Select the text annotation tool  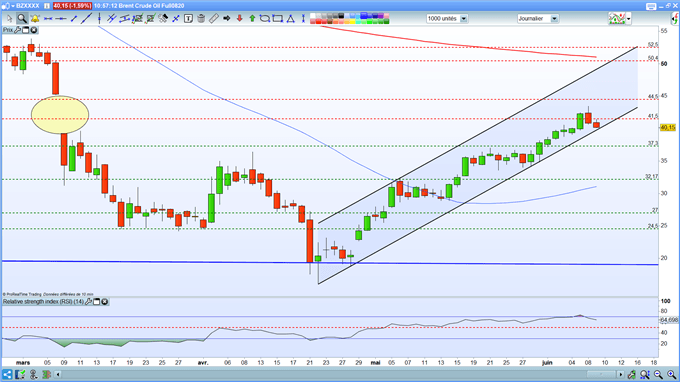coord(188,18)
